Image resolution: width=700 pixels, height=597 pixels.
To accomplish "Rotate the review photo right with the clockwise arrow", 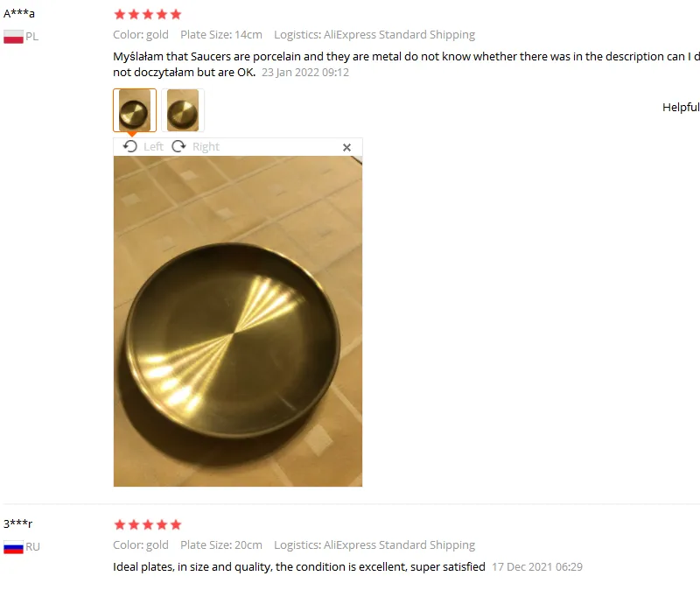I will (x=179, y=146).
